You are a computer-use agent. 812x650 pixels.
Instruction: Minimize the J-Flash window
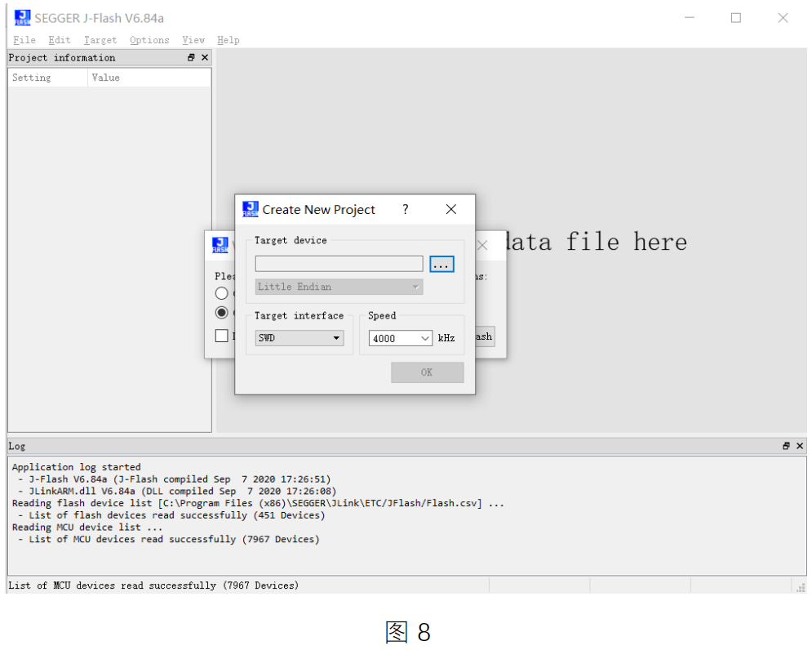tap(690, 18)
